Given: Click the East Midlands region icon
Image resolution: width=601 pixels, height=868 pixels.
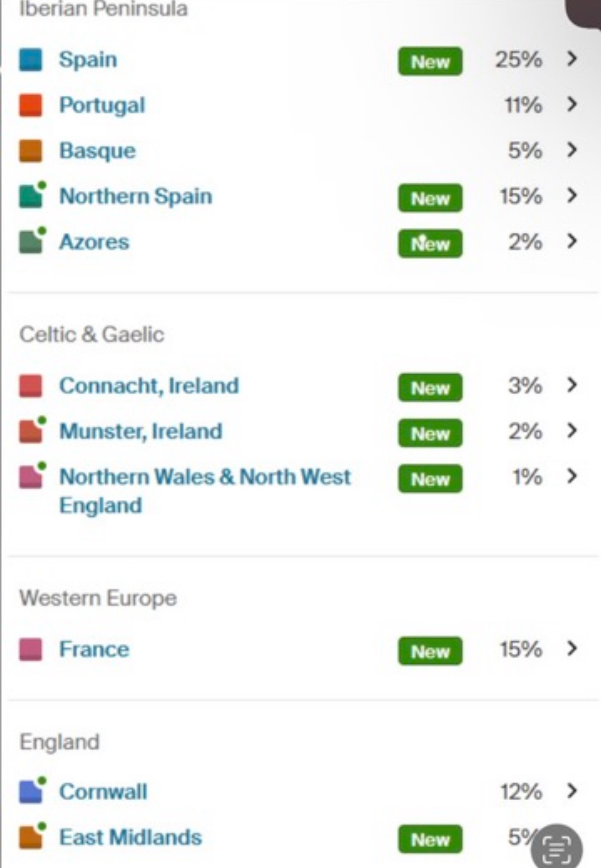Looking at the screenshot, I should coord(31,837).
